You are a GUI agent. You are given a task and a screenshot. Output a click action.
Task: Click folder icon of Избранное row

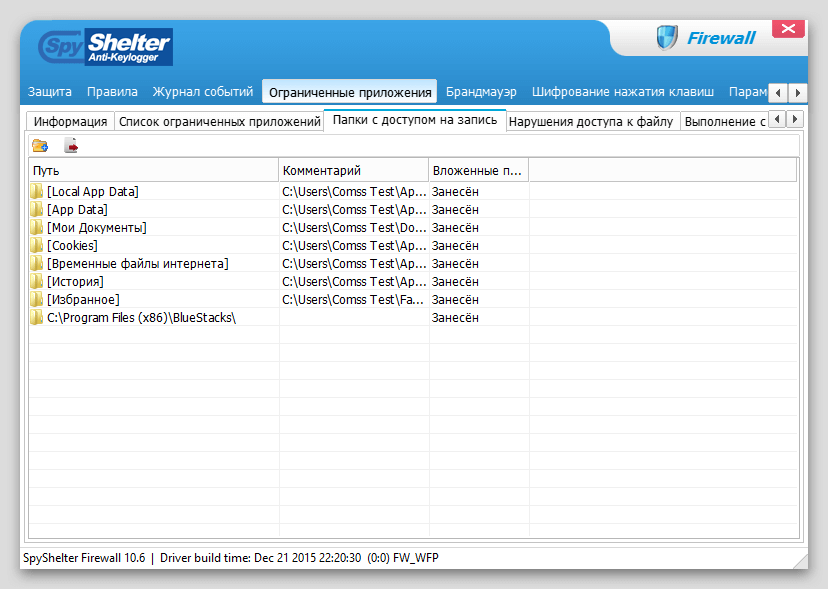click(36, 299)
